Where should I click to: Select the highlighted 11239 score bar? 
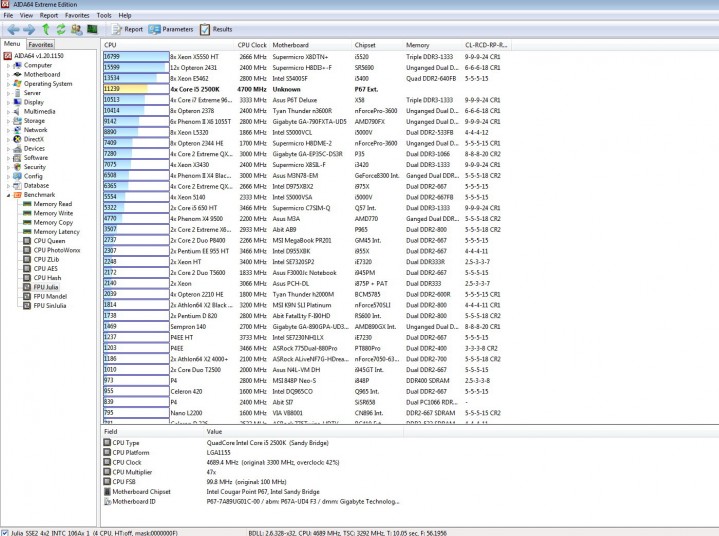click(x=136, y=89)
